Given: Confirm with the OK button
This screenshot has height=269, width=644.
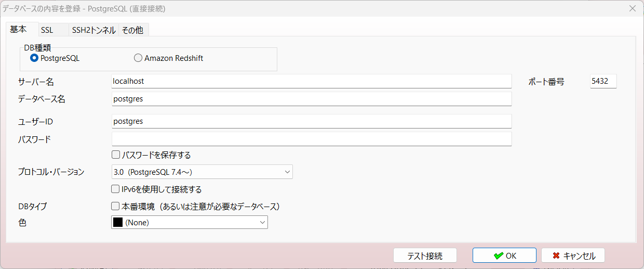Looking at the screenshot, I should click(x=504, y=255).
